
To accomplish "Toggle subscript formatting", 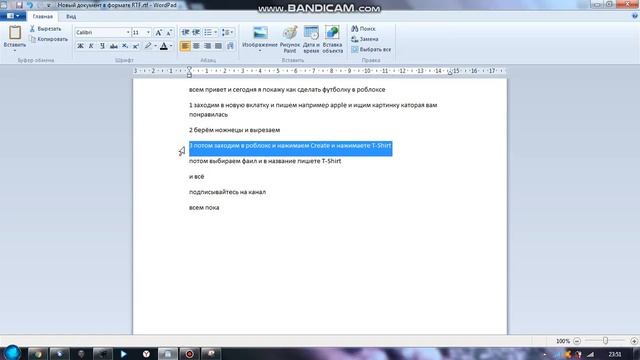I will pyautogui.click(x=125, y=46).
